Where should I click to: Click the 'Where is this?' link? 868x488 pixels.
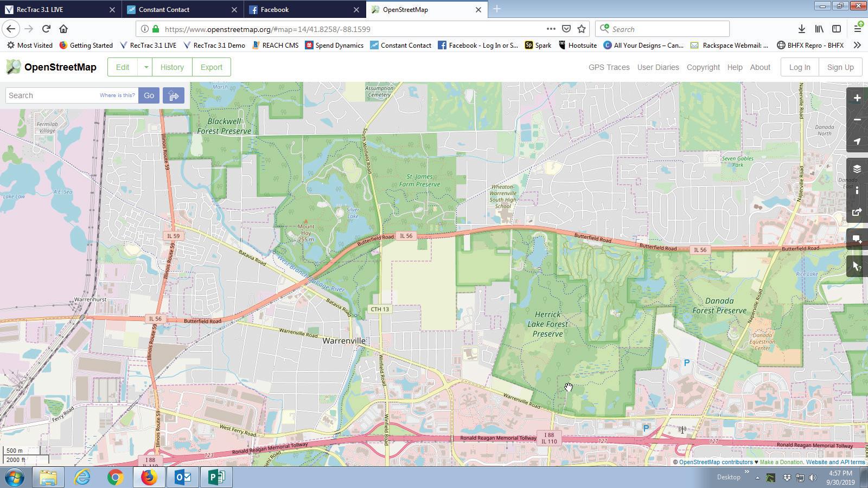tap(117, 95)
